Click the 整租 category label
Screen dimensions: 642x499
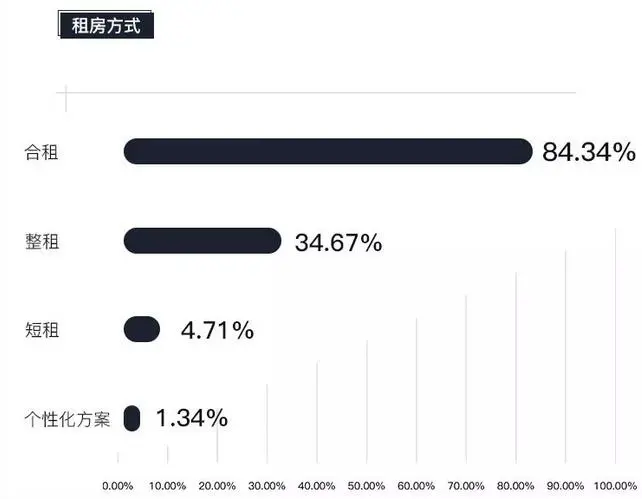42,241
